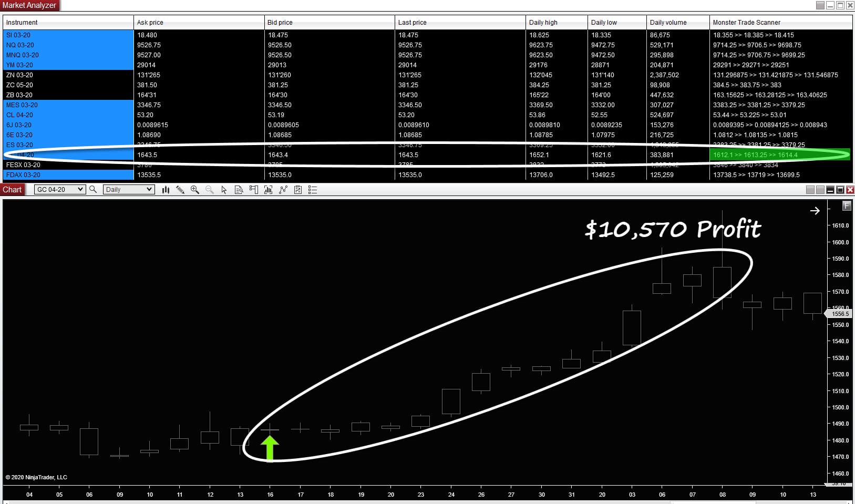
Task: Click the Daily volume column header
Action: 678,22
